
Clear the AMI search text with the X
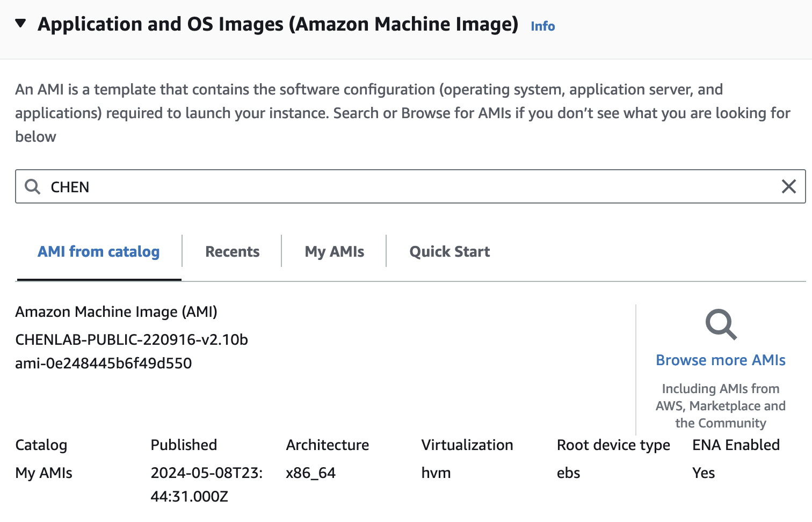click(x=788, y=186)
